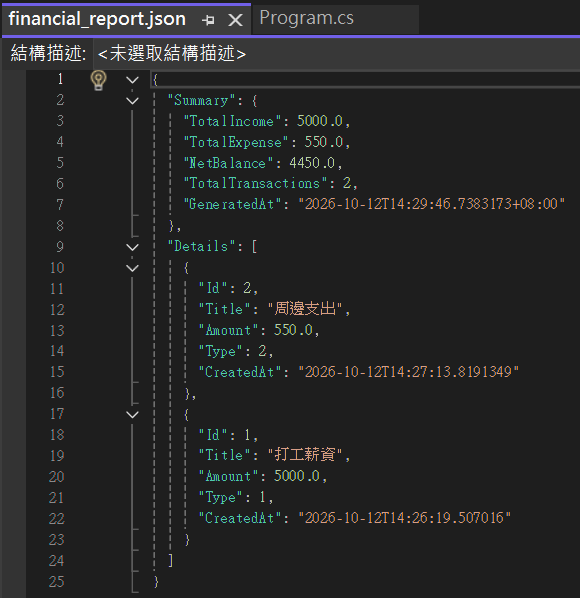Click the "Type" key on line 21
580x598 pixels.
click(221, 497)
